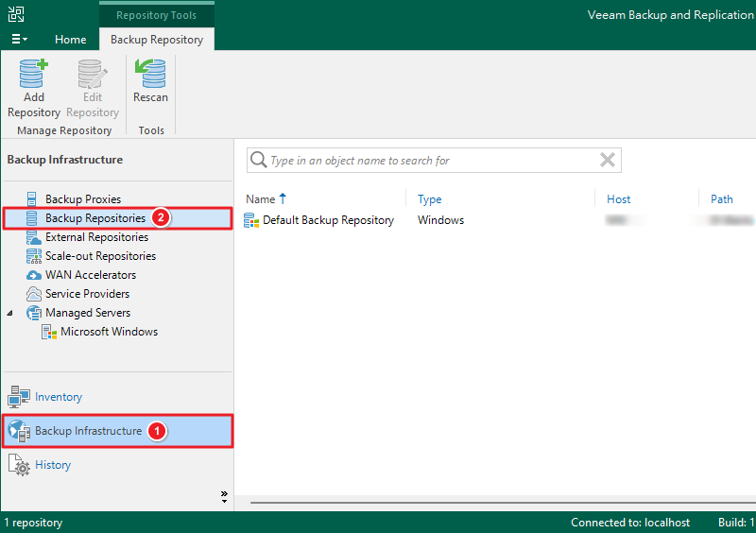The image size is (756, 533).
Task: Select Service Providers in tree
Action: point(87,294)
